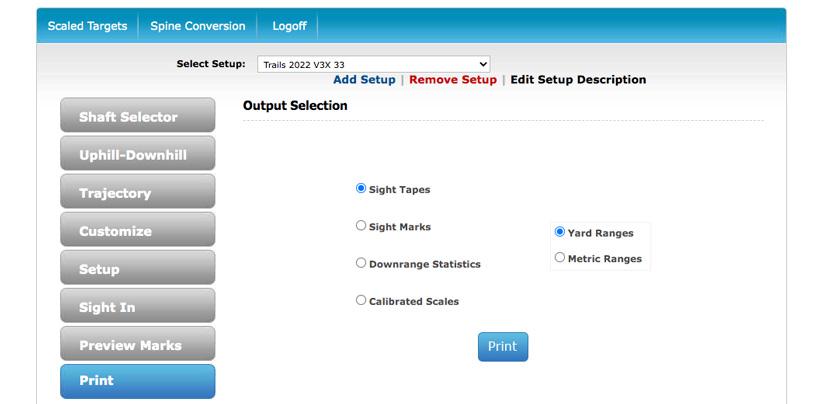Click the blue Print button in center
Screen dimensions: 820x404
[502, 346]
